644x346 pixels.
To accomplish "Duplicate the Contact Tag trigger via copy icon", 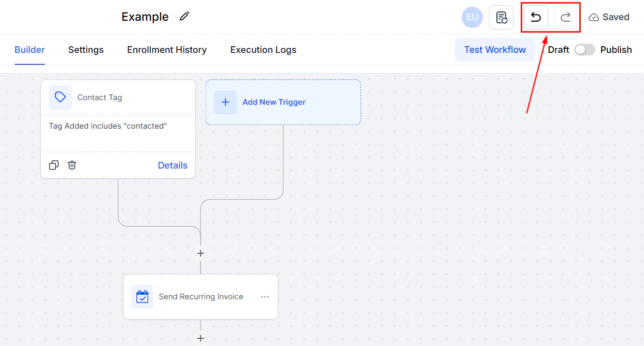I will (x=53, y=165).
